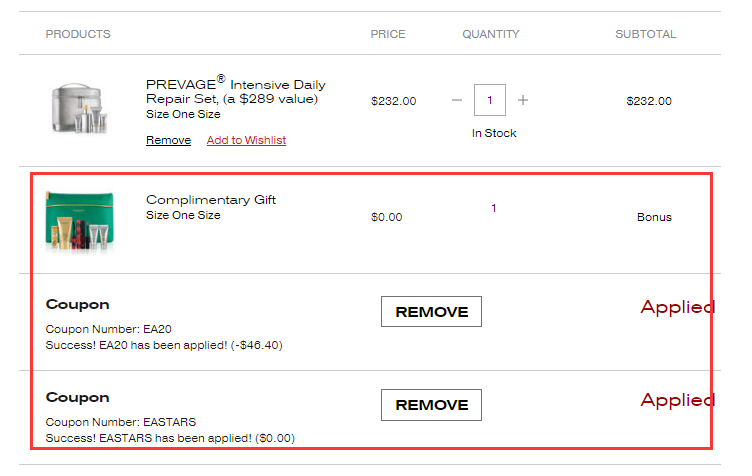This screenshot has height=476, width=752.
Task: Increase quantity with the plus icon
Action: pos(523,100)
